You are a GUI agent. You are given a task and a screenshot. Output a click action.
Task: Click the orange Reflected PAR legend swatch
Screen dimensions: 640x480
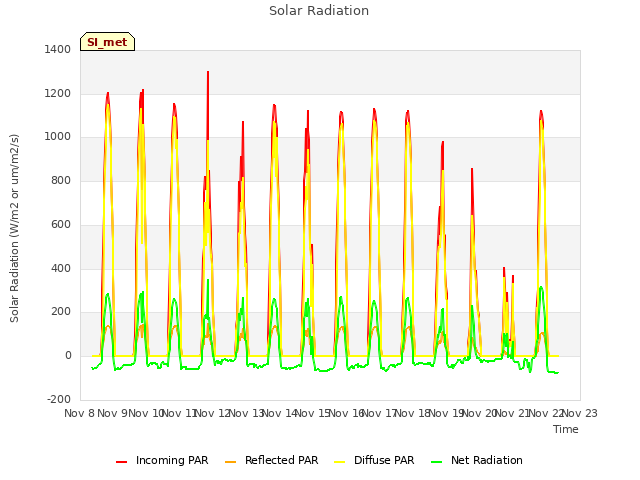pos(230,462)
